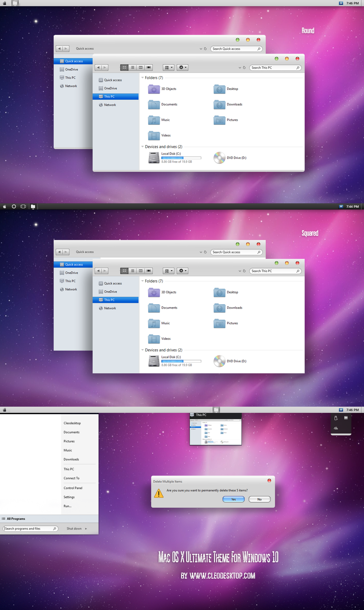Collapse the Folders (7) group in the Squared preview

point(142,281)
